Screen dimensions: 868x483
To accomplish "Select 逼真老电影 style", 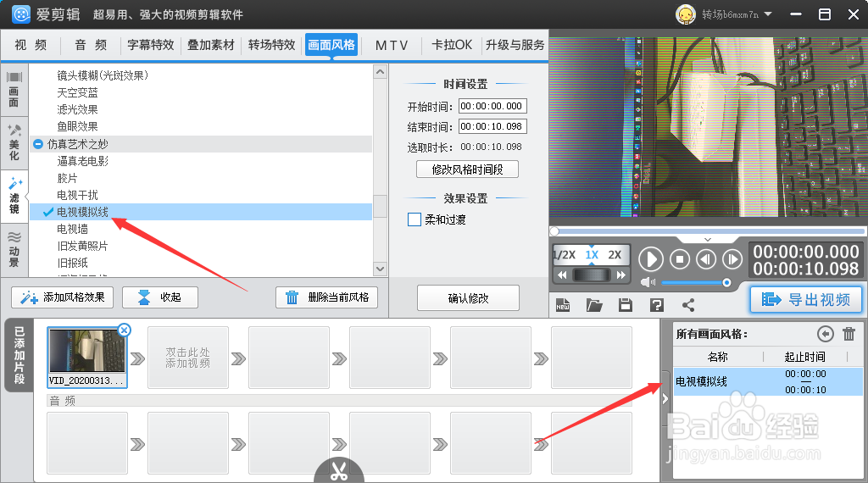I will tap(82, 161).
